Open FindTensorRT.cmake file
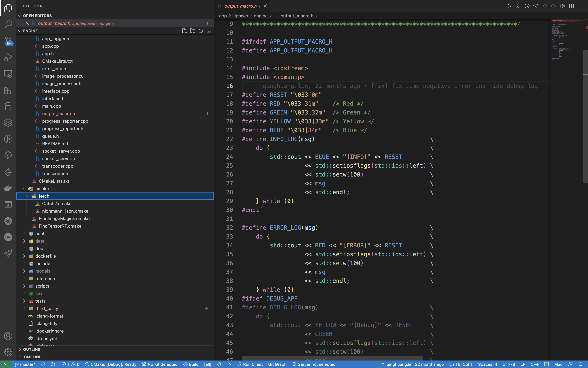Screen dimensions: 588x368 [x=115, y=226]
